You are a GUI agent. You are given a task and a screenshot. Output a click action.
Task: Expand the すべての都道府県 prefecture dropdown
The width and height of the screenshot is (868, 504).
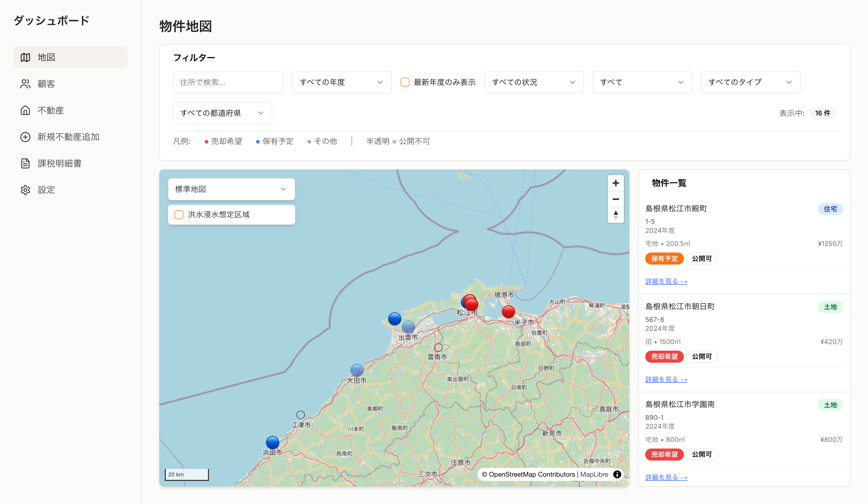tap(222, 113)
